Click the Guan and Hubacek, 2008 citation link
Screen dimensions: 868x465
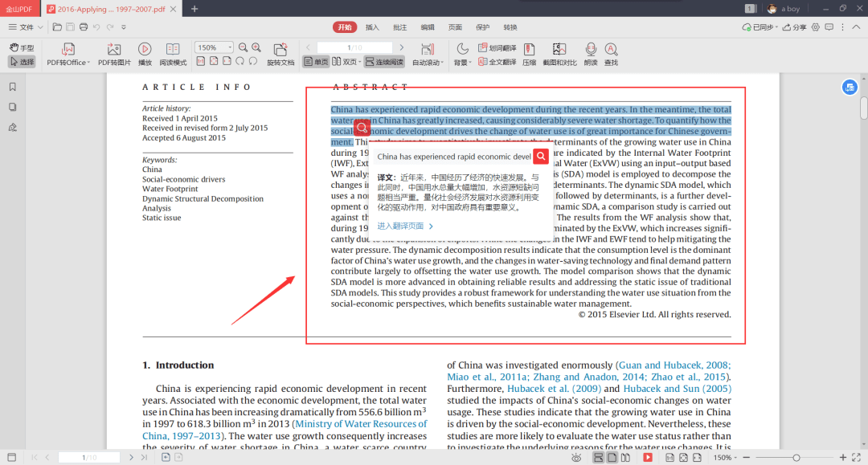674,365
